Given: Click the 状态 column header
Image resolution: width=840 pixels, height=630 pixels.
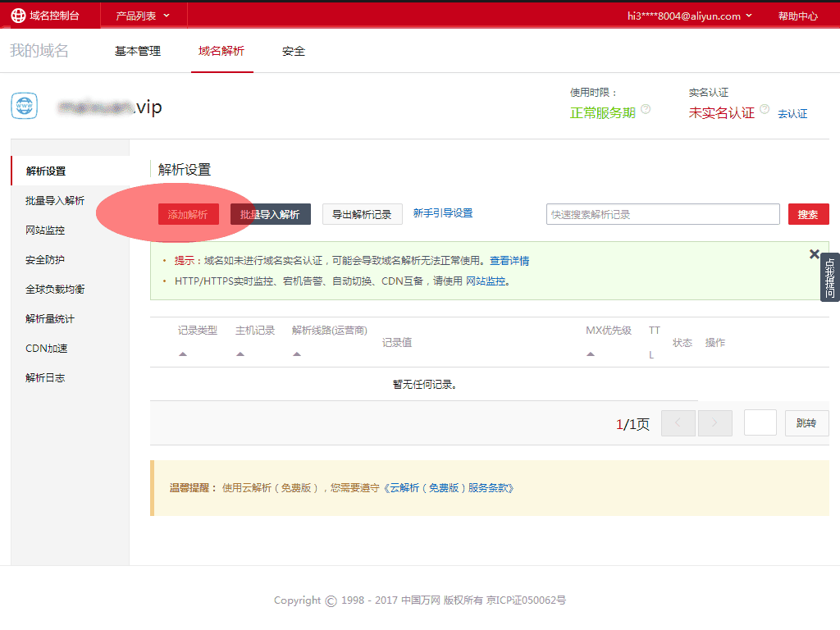Looking at the screenshot, I should click(682, 342).
